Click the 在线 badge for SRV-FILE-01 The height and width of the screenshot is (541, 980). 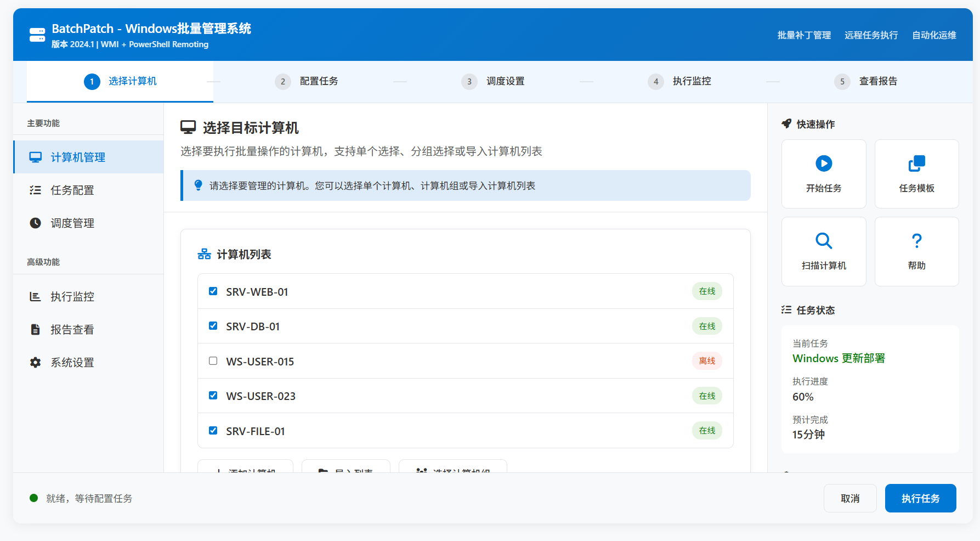[707, 431]
